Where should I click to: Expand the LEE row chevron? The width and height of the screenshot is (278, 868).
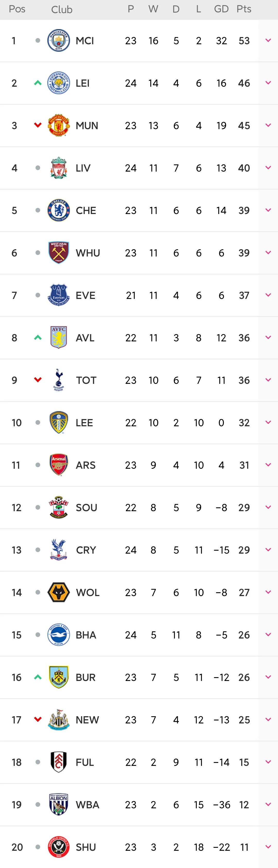pos(268,422)
